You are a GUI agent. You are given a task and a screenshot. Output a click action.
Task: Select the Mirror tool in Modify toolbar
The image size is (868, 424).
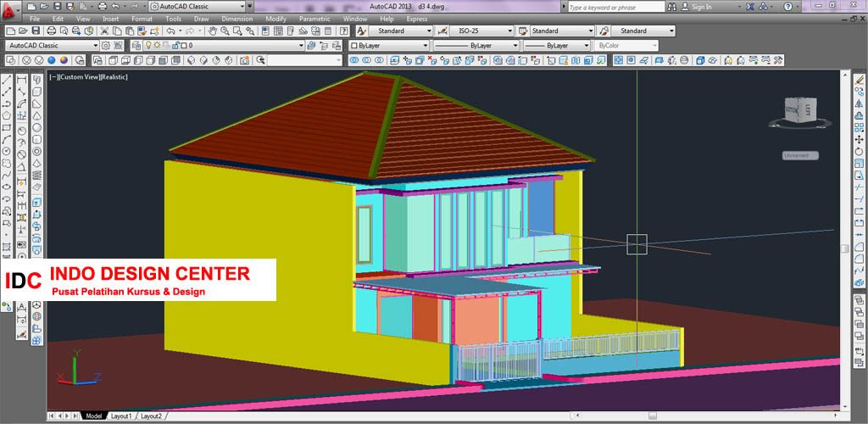click(860, 103)
